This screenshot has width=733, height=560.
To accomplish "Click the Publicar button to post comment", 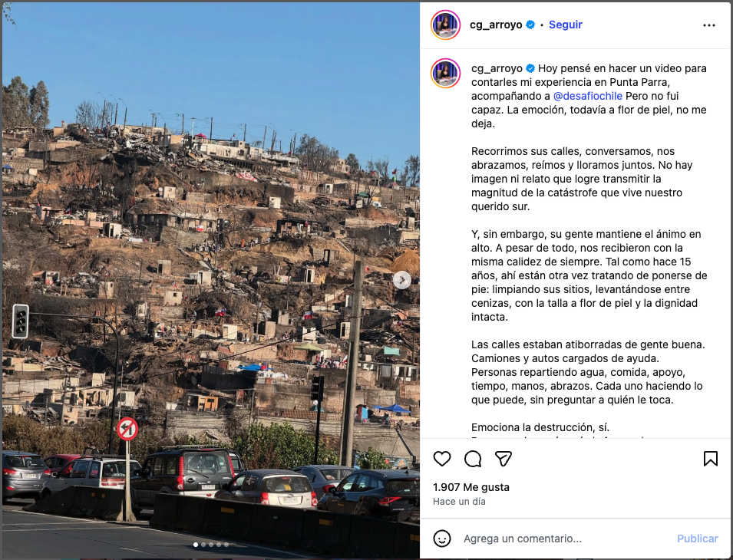I will point(697,539).
